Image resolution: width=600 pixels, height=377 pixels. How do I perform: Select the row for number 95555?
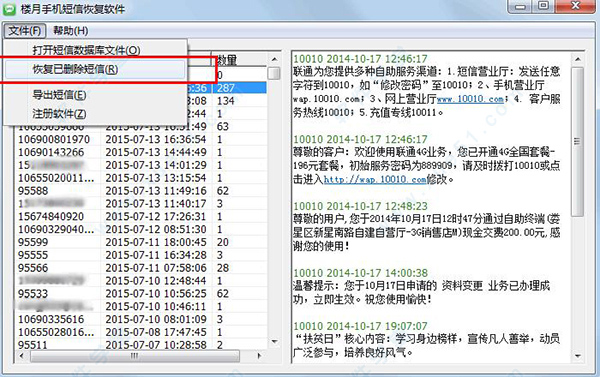[142, 255]
